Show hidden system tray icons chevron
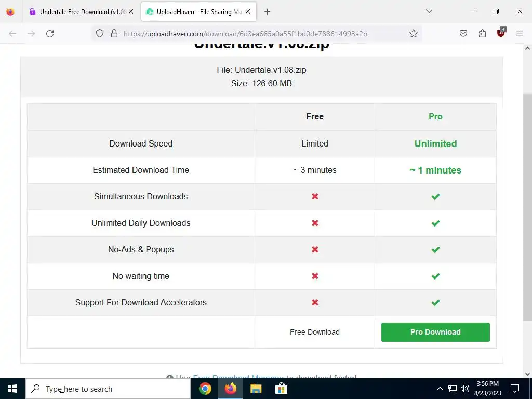 click(x=440, y=389)
